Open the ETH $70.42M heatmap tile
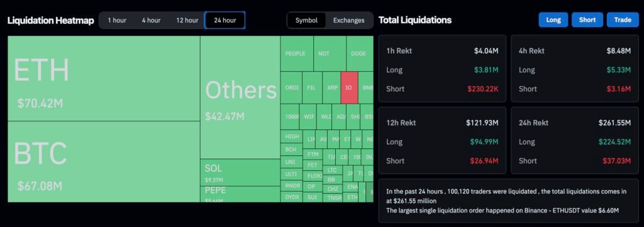The height and width of the screenshot is (227, 644). (x=104, y=79)
